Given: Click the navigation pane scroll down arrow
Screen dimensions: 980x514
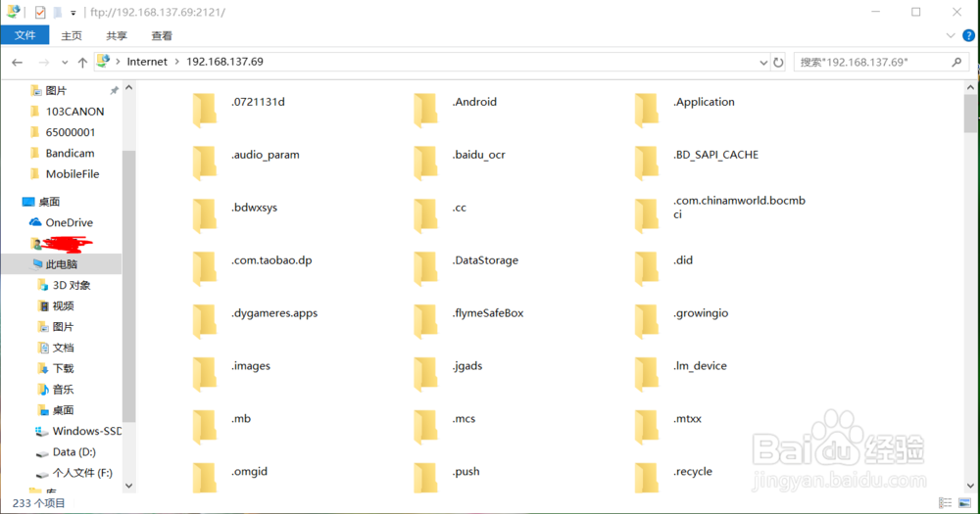Looking at the screenshot, I should pos(128,486).
